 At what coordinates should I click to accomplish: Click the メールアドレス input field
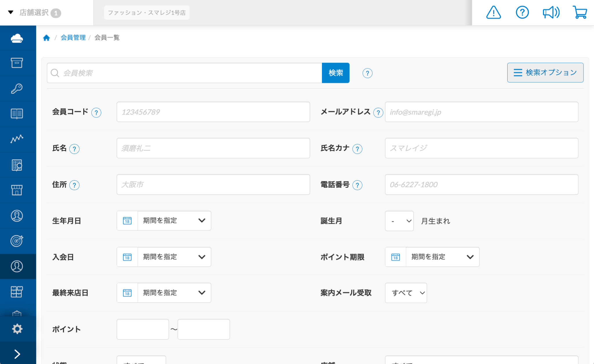click(481, 112)
